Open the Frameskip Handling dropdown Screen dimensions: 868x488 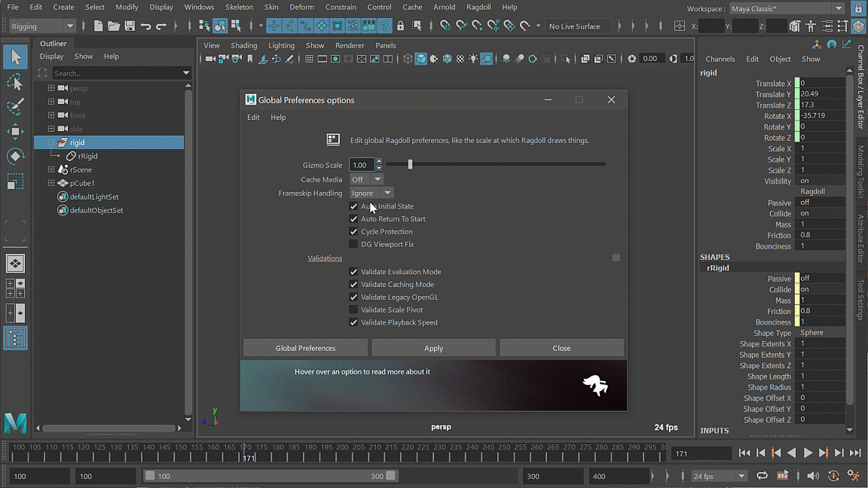(371, 193)
